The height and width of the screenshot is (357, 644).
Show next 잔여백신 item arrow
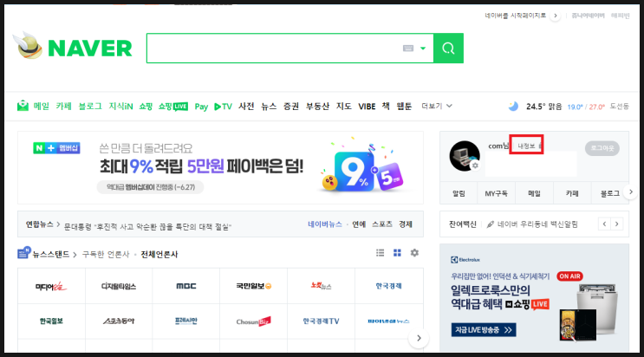(x=616, y=224)
